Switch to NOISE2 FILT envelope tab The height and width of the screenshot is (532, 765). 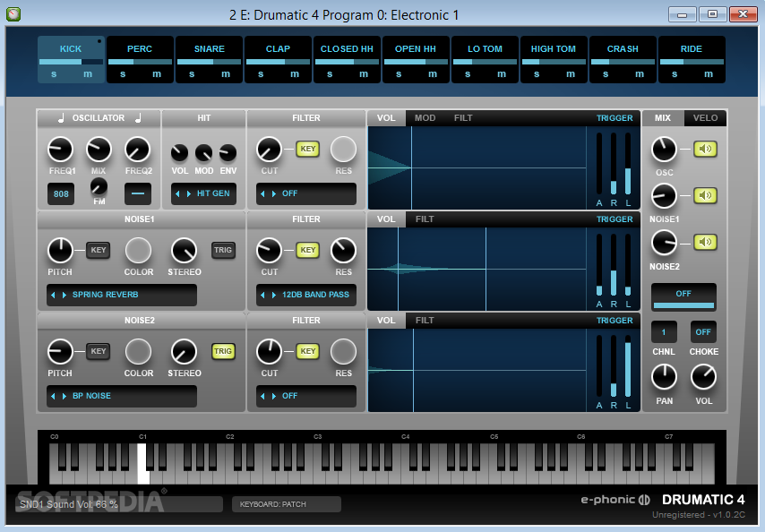[425, 321]
